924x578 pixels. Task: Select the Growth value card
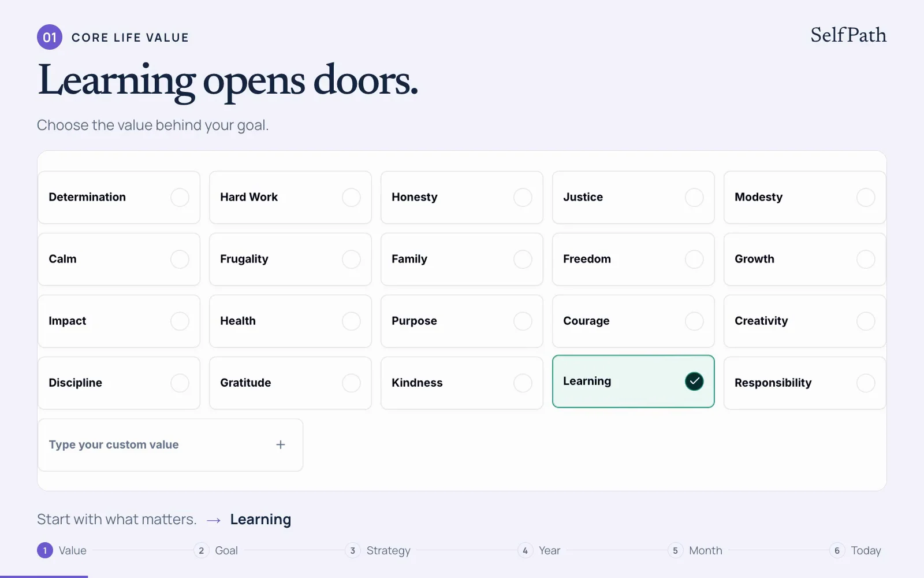[x=804, y=259]
